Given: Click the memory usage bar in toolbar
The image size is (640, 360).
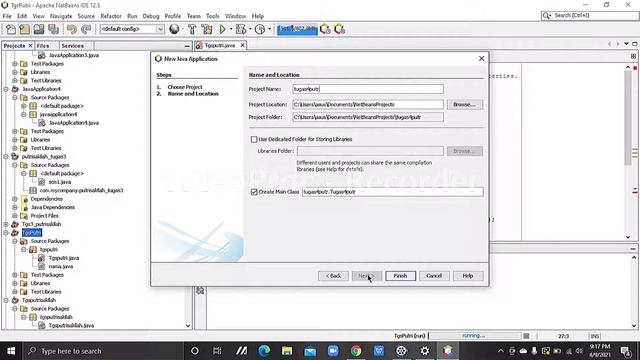Looking at the screenshot, I should coord(297,29).
